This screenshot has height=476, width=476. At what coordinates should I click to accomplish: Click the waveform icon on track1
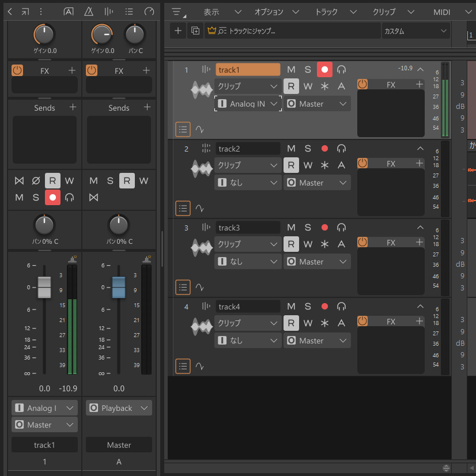[202, 90]
